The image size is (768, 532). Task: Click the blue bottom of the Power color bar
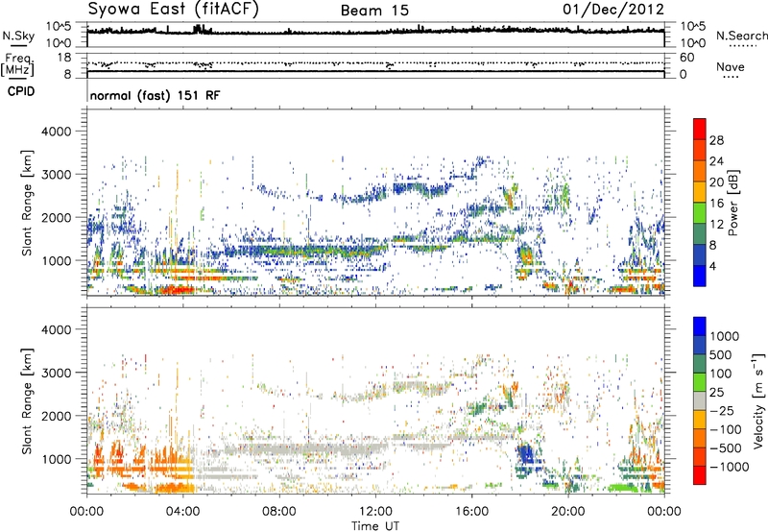700,276
